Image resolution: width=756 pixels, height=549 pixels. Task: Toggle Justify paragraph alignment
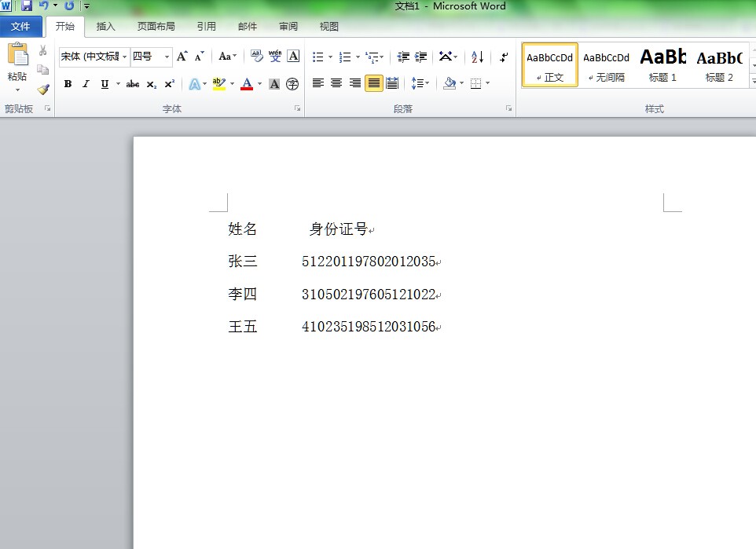coord(373,83)
